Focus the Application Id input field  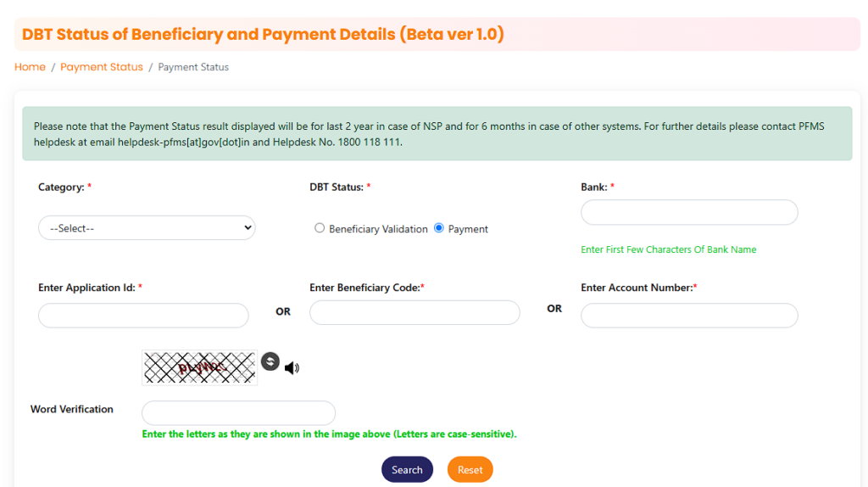[x=143, y=316]
